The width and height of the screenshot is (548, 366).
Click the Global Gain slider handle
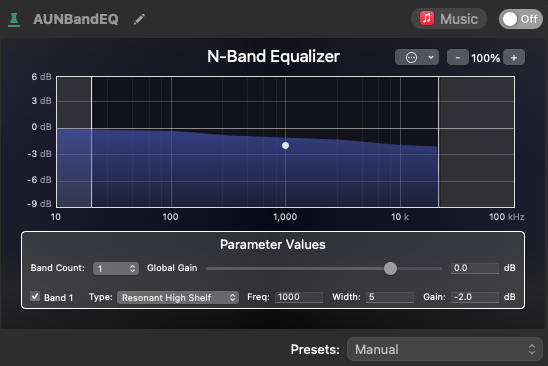pyautogui.click(x=390, y=268)
